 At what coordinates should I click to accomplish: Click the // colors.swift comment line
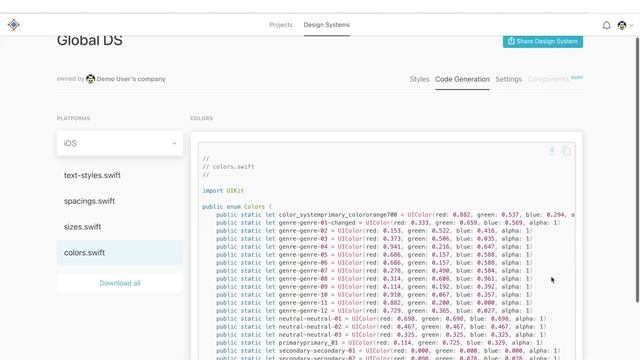[x=228, y=167]
